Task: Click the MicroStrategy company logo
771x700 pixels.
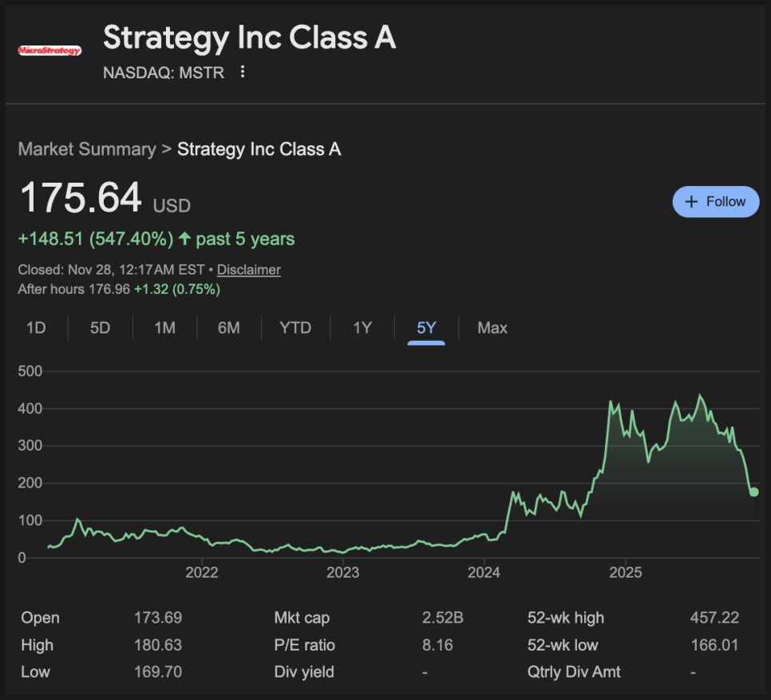Action: pos(49,51)
